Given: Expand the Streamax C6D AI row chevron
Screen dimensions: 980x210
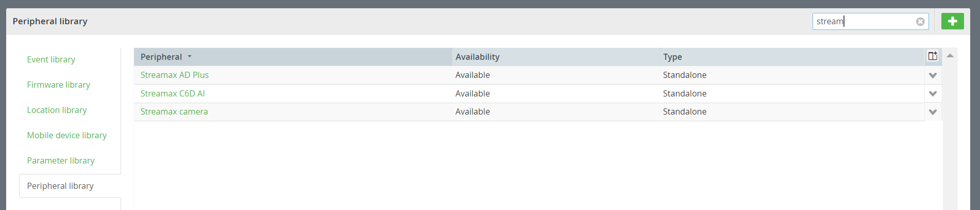Looking at the screenshot, I should click(933, 94).
